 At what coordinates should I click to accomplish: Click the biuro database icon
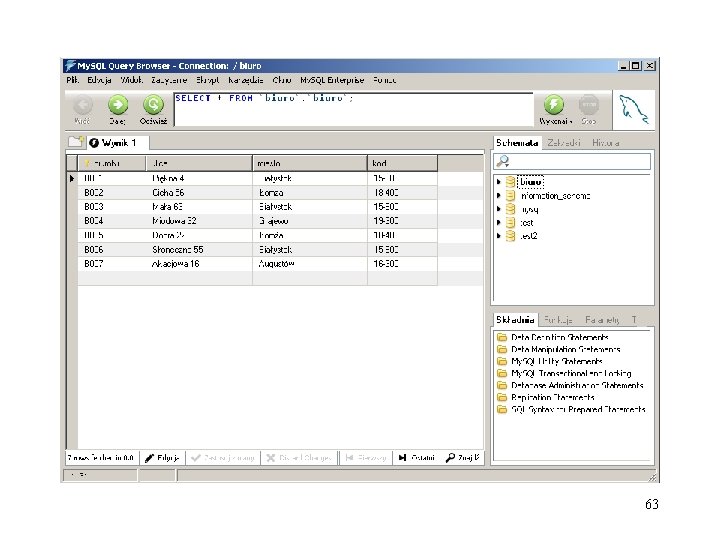pyautogui.click(x=510, y=182)
